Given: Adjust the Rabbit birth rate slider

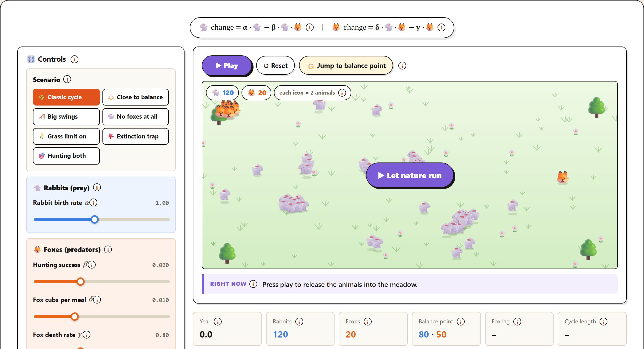Looking at the screenshot, I should (x=102, y=219).
